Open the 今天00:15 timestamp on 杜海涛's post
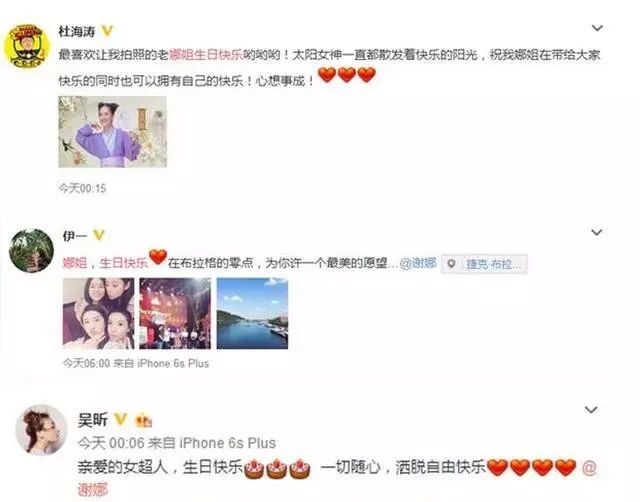Viewport: 640px width, 502px height. 82,188
